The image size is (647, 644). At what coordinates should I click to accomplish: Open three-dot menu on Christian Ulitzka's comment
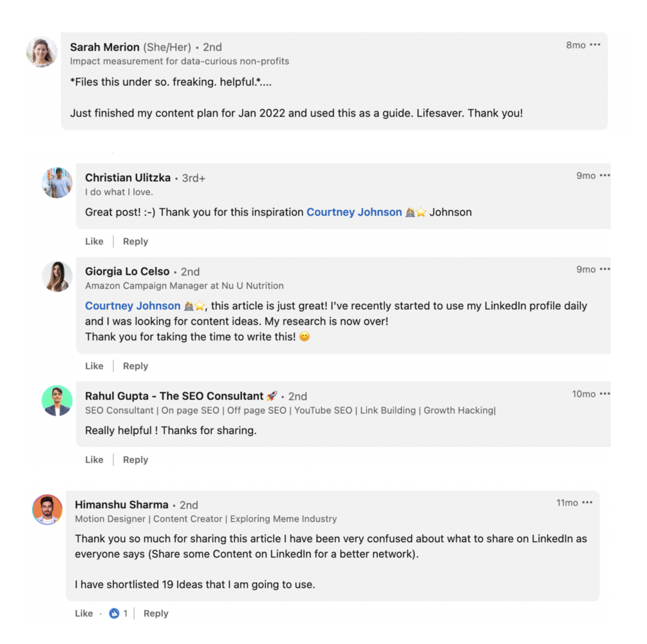click(605, 176)
